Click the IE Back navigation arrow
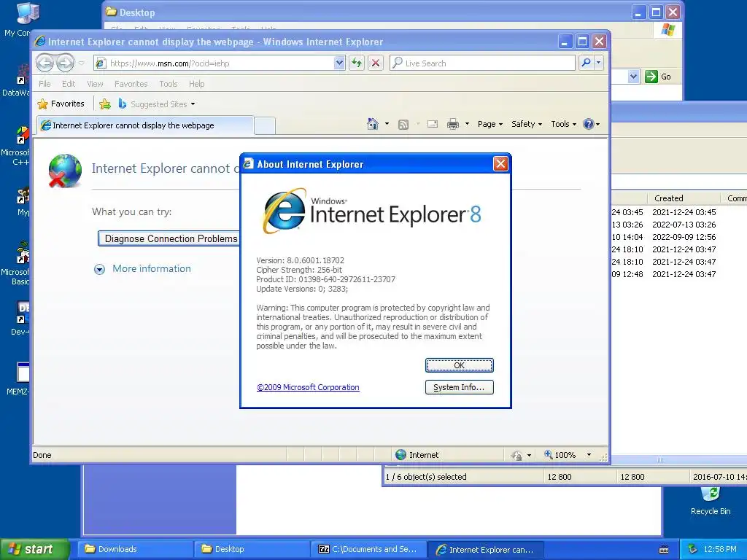The height and width of the screenshot is (560, 747). pos(44,63)
